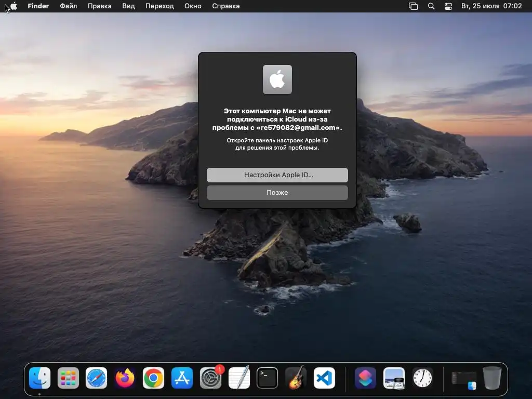Open TextEdit from the Dock
This screenshot has height=399, width=532.
(239, 378)
